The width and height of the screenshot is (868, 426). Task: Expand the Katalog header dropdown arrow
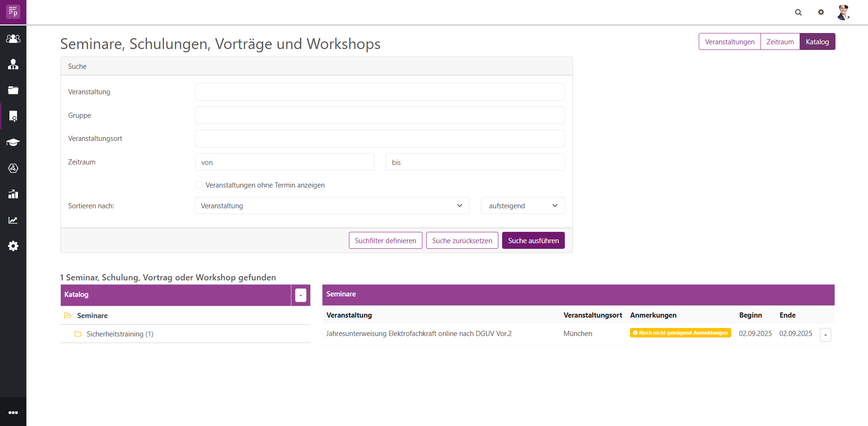coord(300,295)
